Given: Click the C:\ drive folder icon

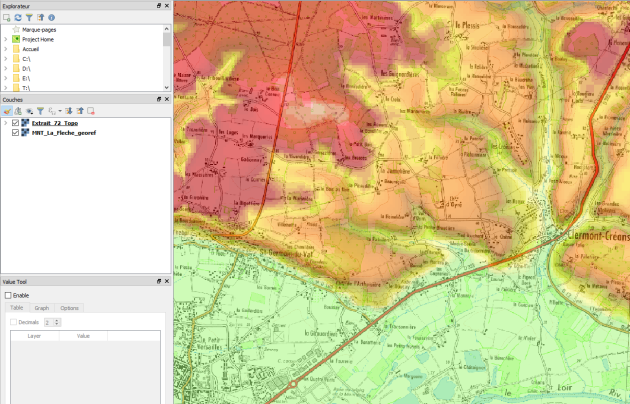Looking at the screenshot, I should (16, 59).
